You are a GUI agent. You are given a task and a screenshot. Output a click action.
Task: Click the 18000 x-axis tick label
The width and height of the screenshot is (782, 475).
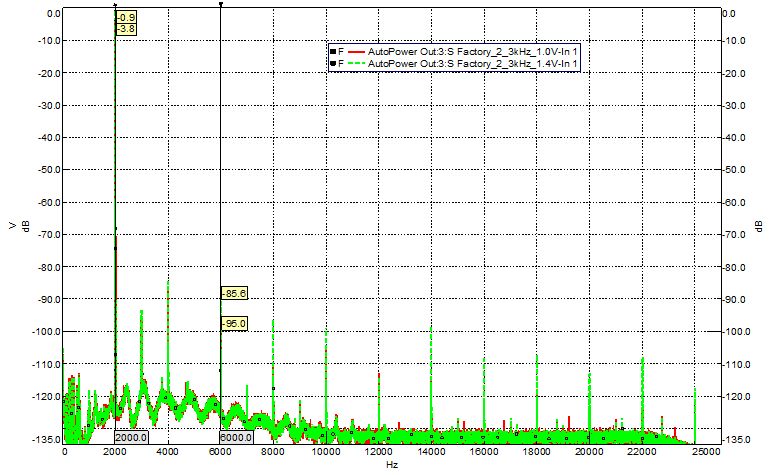[x=537, y=452]
